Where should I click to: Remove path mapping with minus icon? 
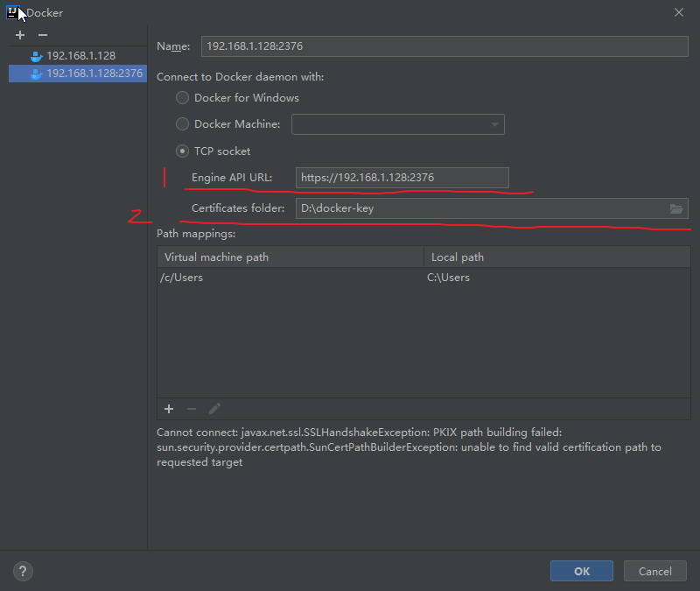192,409
